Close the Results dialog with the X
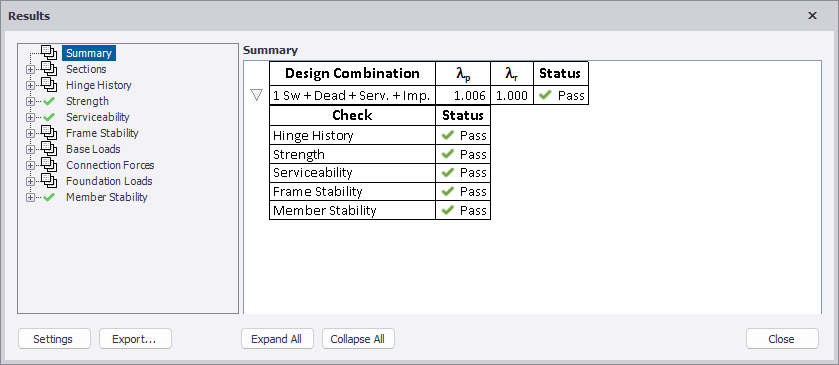 point(812,16)
